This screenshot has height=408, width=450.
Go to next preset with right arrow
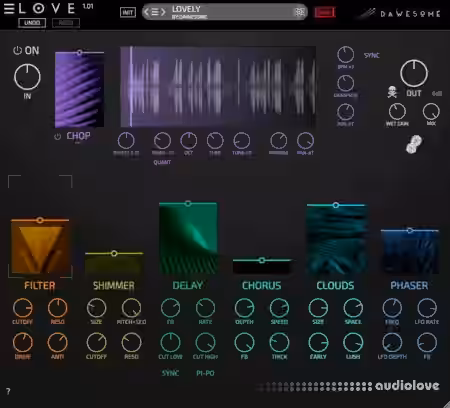point(163,12)
